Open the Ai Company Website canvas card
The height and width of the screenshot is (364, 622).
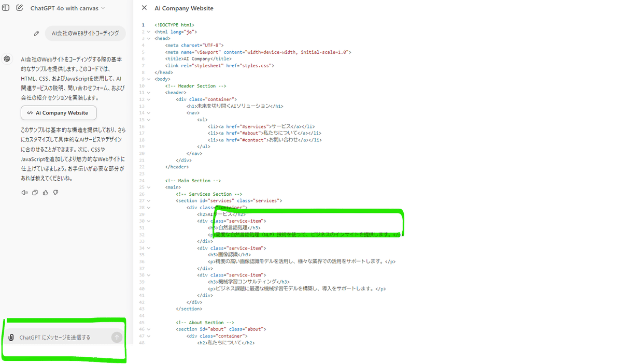(59, 112)
